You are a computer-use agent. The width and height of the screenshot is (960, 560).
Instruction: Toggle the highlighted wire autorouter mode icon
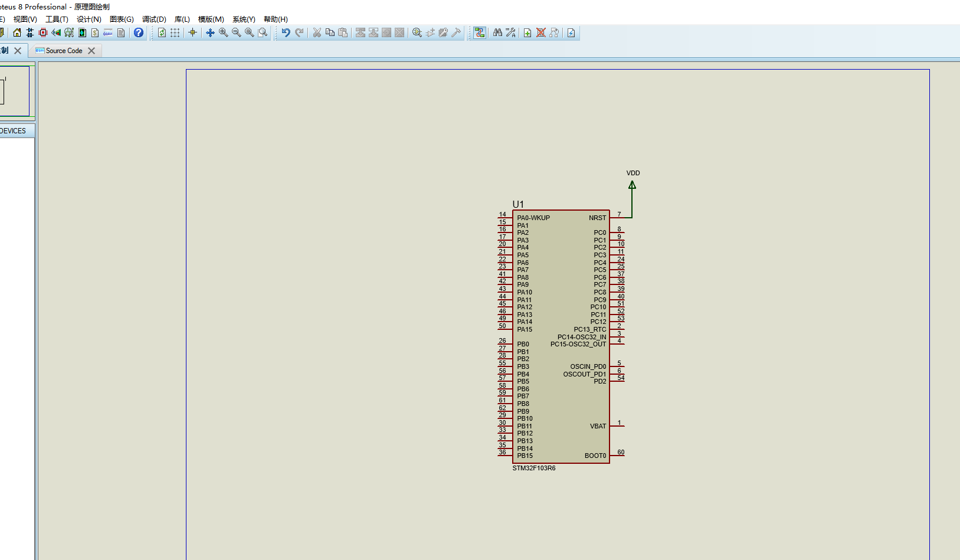click(x=479, y=32)
